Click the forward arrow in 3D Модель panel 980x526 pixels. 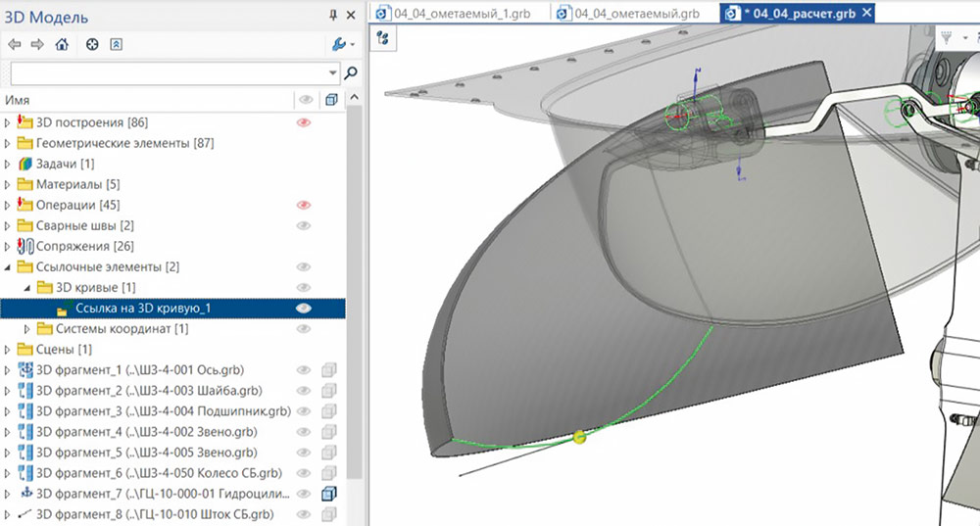point(37,44)
